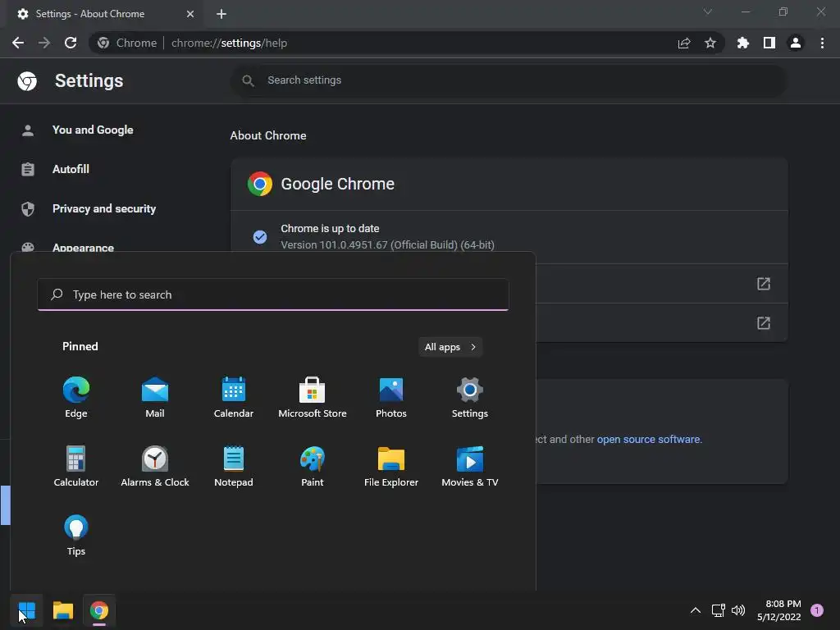Open the tab search dropdown arrow
Image resolution: width=840 pixels, height=630 pixels.
(708, 11)
